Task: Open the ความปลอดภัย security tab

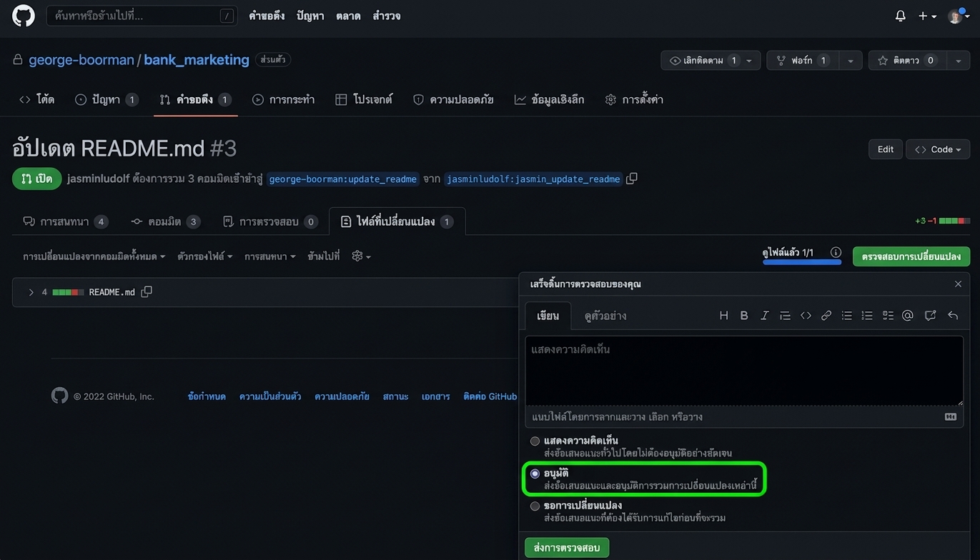Action: click(453, 100)
